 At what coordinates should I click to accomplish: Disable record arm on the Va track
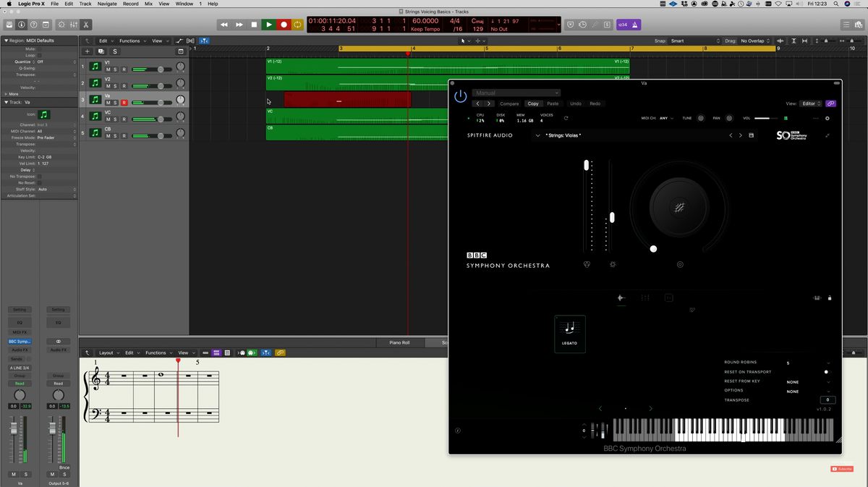coord(124,103)
